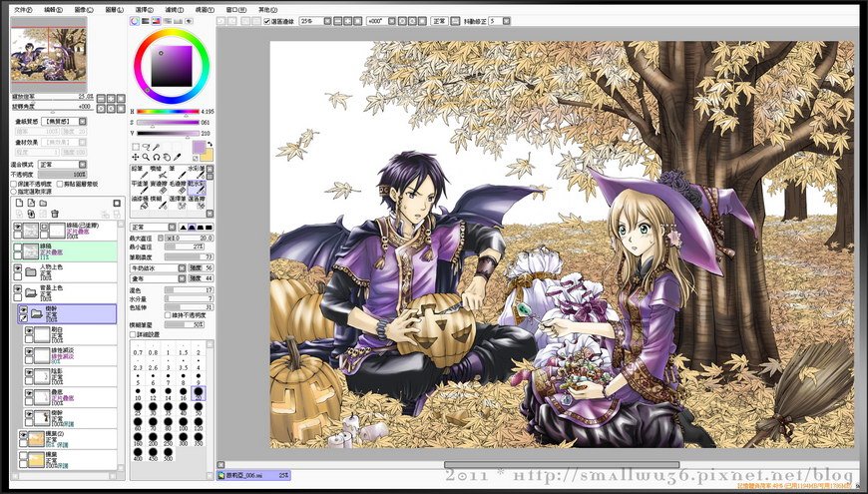The image size is (868, 494).
Task: Open the 窗口 menu
Action: (235, 10)
